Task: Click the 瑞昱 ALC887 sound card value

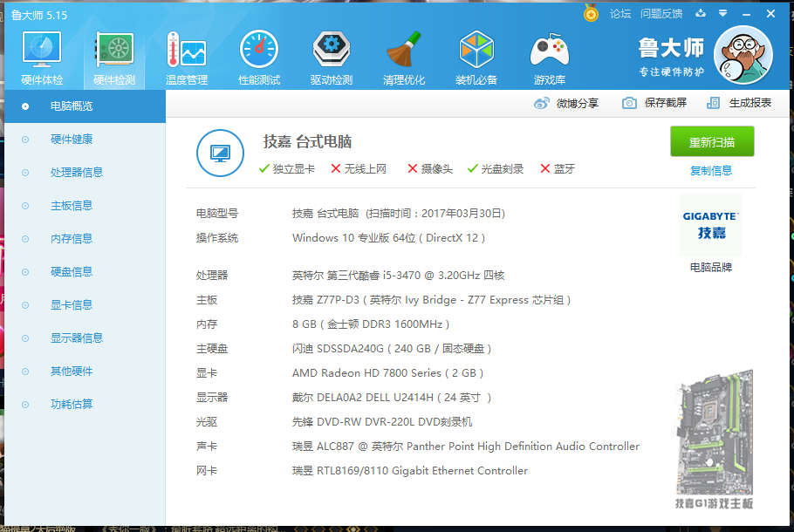Action: coord(465,447)
